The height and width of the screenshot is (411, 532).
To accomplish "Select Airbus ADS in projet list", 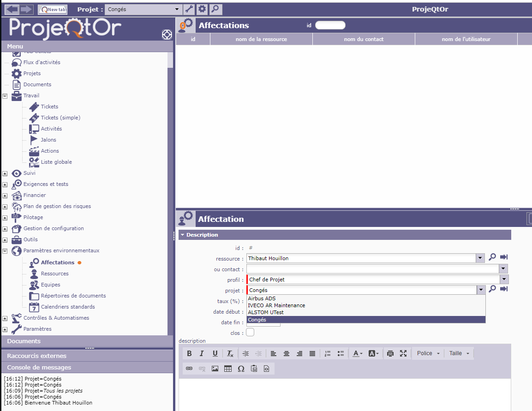I will pos(366,298).
